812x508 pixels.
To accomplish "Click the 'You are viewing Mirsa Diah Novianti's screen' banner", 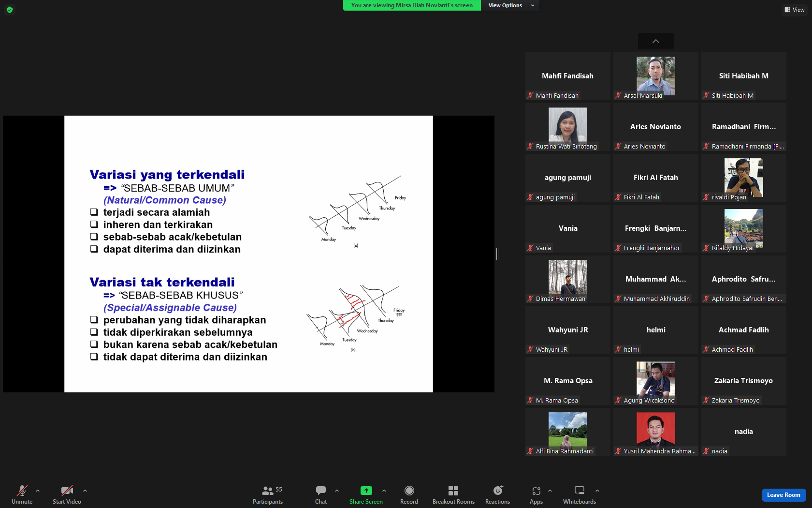I will [412, 5].
